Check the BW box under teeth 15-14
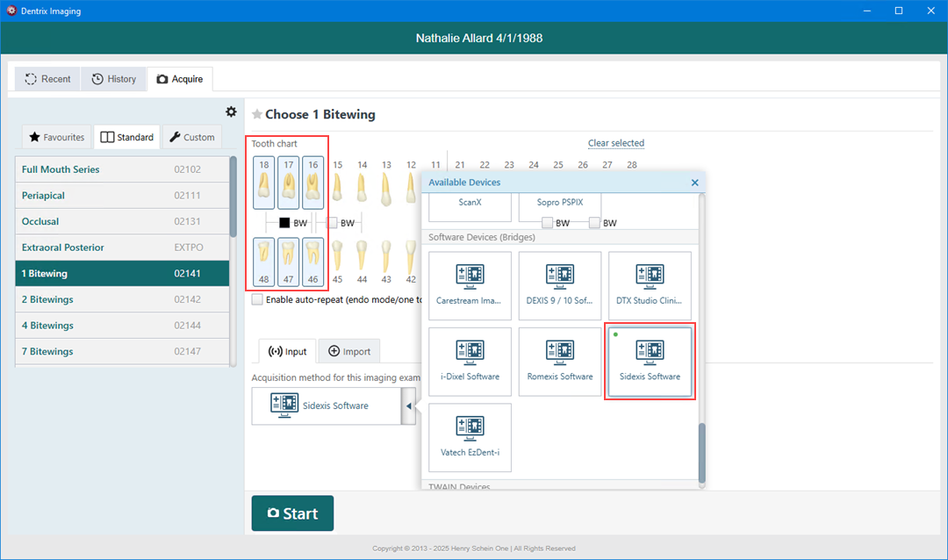The width and height of the screenshot is (948, 560). click(332, 223)
